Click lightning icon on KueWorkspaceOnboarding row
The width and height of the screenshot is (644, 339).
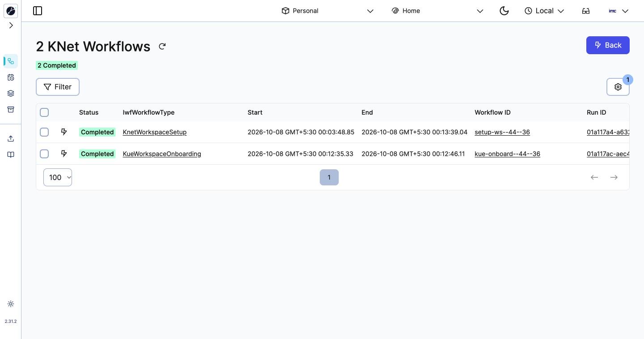coord(64,154)
